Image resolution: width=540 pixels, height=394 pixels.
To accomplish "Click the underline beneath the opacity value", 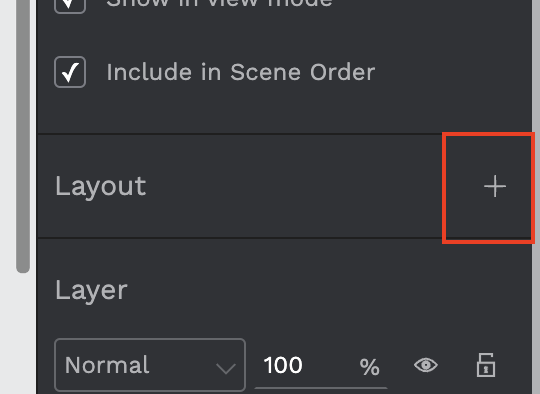I will point(321,388).
